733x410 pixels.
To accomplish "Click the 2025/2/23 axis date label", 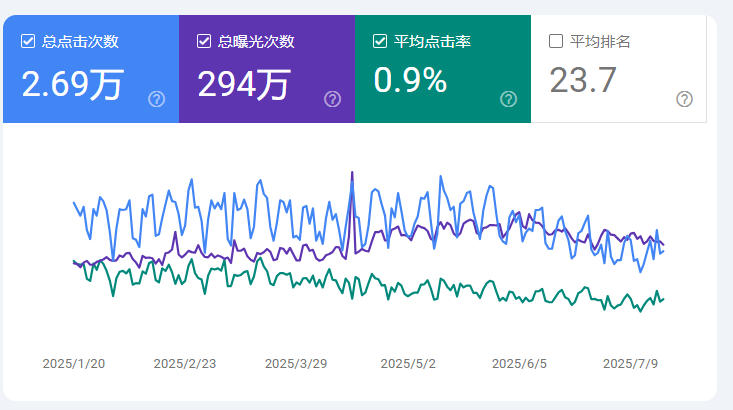I will 185,364.
